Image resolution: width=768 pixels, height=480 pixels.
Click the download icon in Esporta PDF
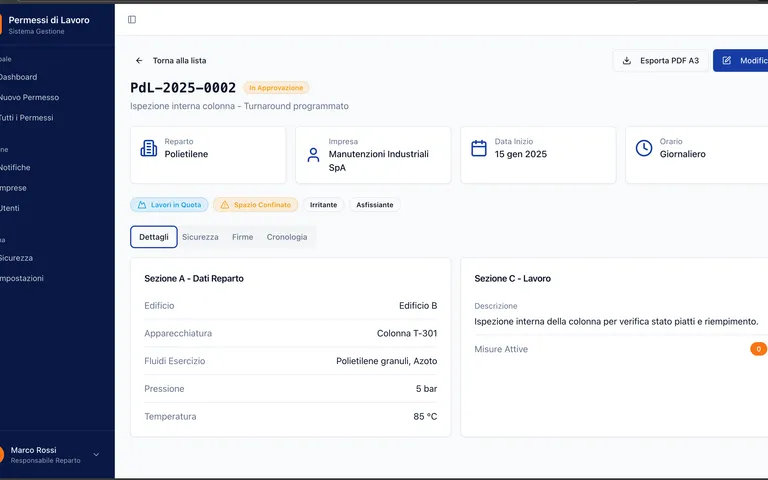pos(626,61)
